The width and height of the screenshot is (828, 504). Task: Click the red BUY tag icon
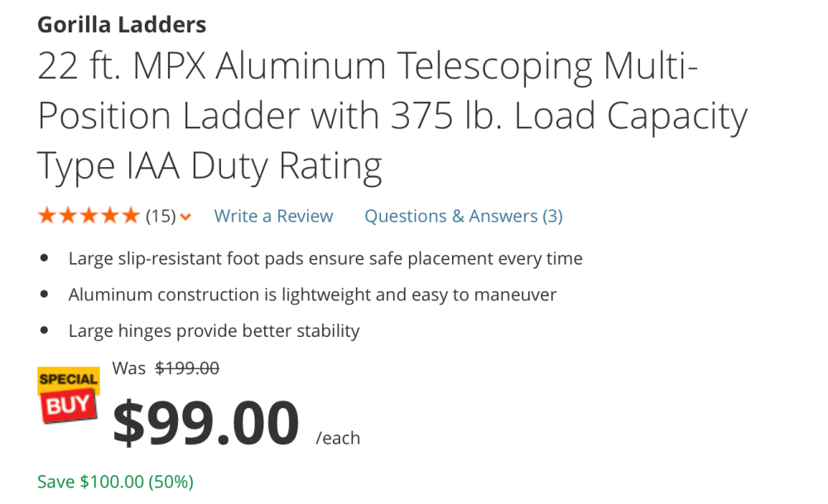[x=70, y=406]
